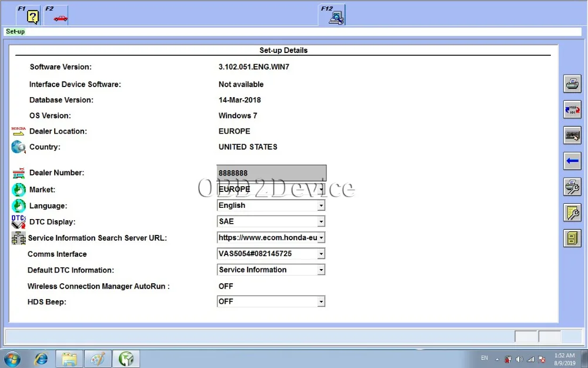Viewport: 588px width, 368px height.
Task: Click the Country value UNITED STATES
Action: click(248, 147)
